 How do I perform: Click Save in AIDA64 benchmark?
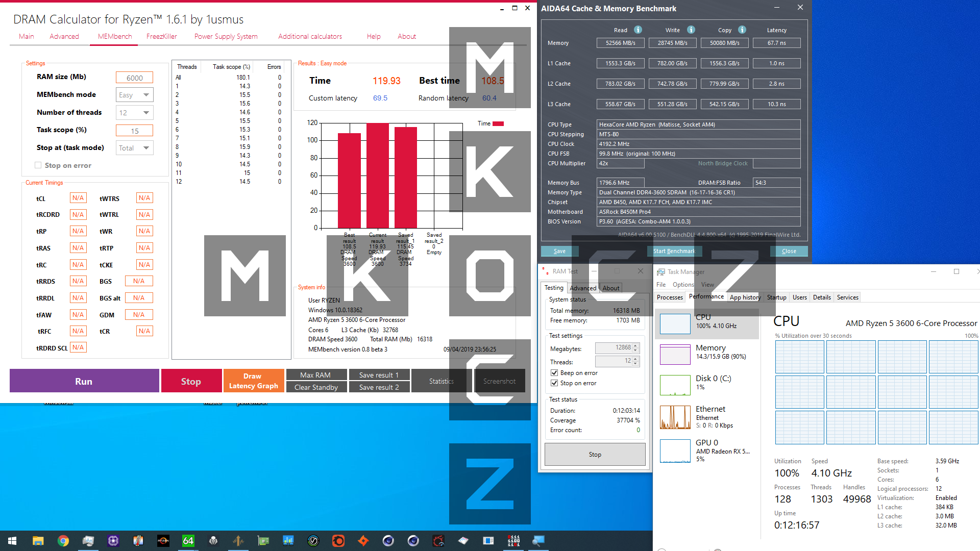click(x=560, y=251)
